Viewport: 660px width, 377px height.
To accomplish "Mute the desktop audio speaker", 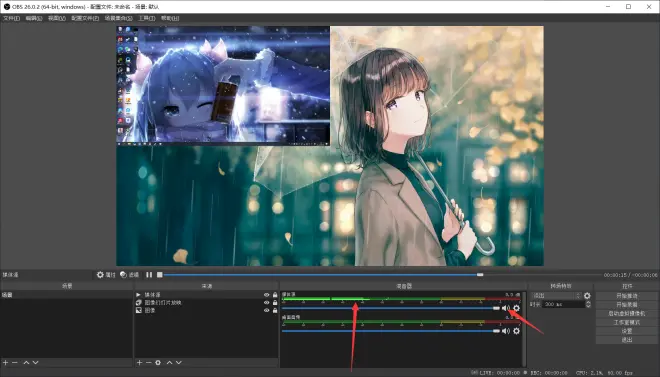I will [506, 331].
